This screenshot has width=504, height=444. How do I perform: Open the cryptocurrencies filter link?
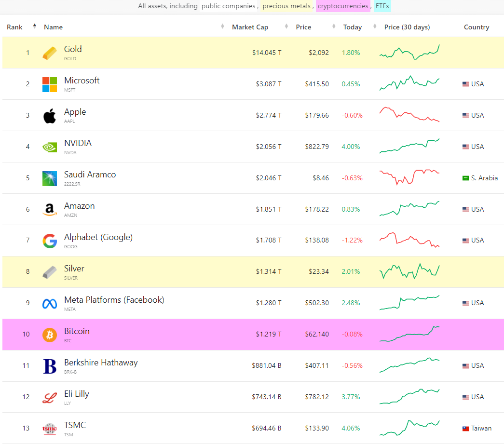[343, 6]
